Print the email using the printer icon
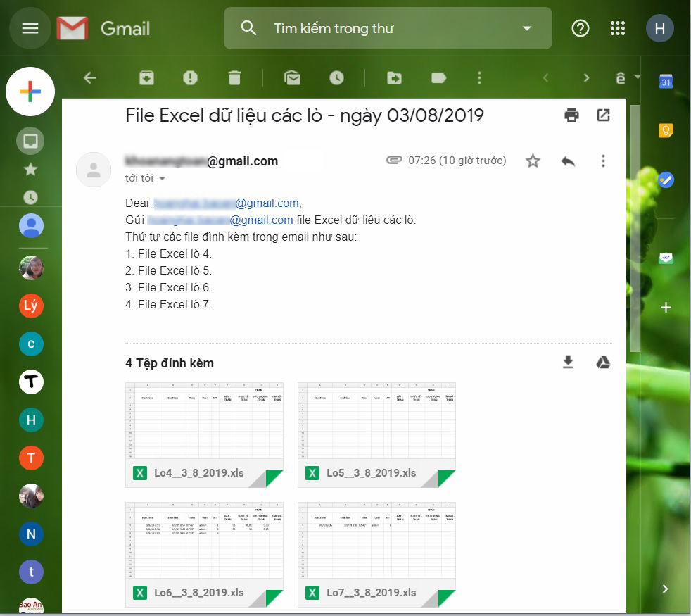691x616 pixels. pyautogui.click(x=571, y=115)
